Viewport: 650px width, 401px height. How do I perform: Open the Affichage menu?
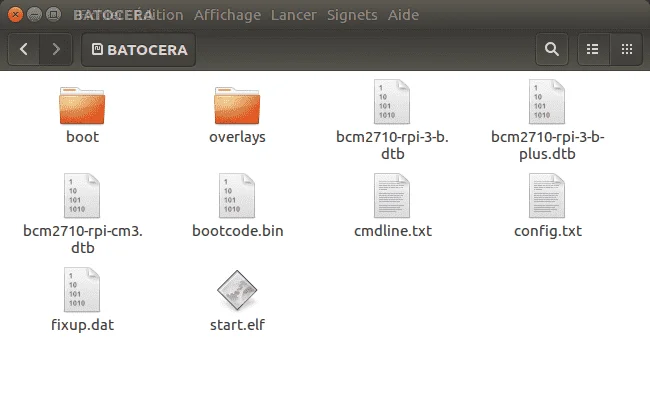pyautogui.click(x=227, y=15)
